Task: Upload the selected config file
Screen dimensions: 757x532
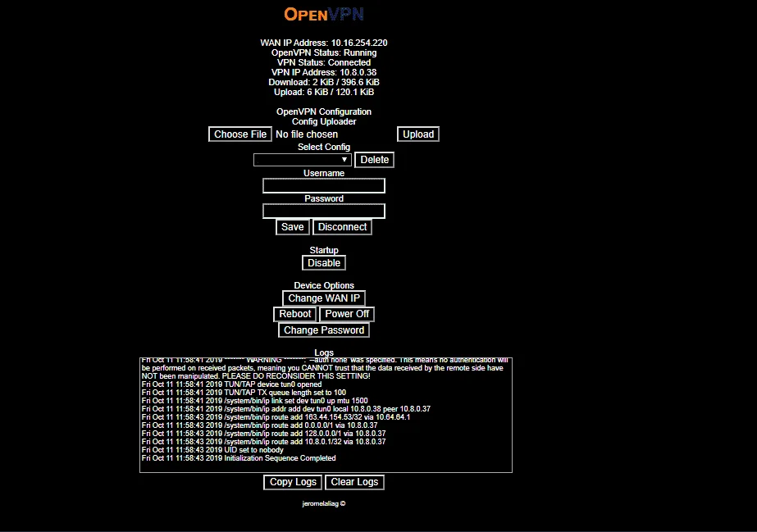Action: (x=418, y=134)
